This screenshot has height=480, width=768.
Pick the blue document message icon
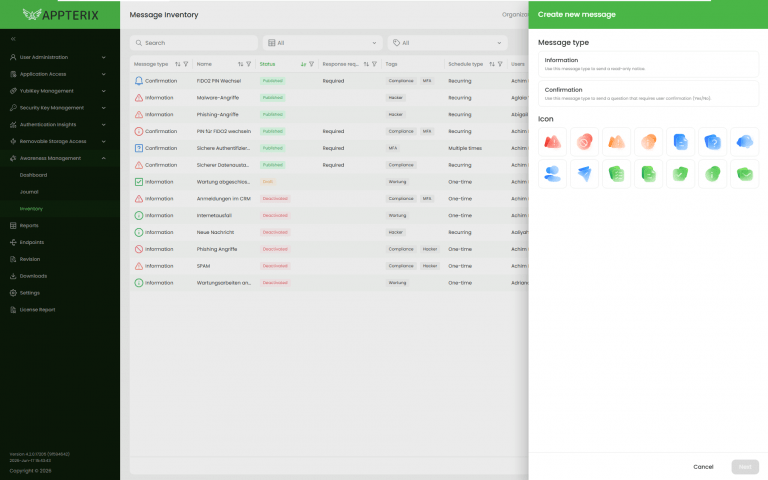pyautogui.click(x=680, y=142)
